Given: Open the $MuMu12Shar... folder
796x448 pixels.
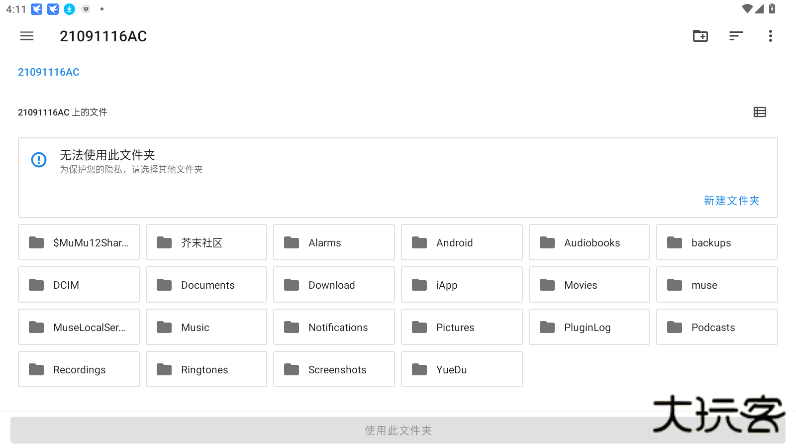Looking at the screenshot, I should click(79, 242).
